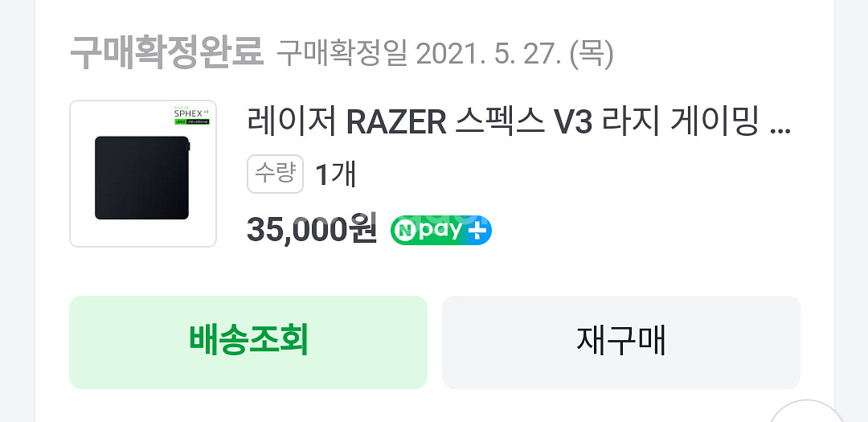Click the black mousepad image
The width and height of the screenshot is (868, 422).
coord(142,178)
